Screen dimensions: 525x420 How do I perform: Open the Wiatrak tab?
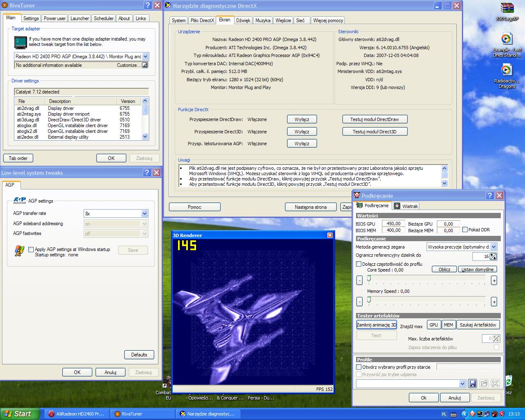point(406,206)
